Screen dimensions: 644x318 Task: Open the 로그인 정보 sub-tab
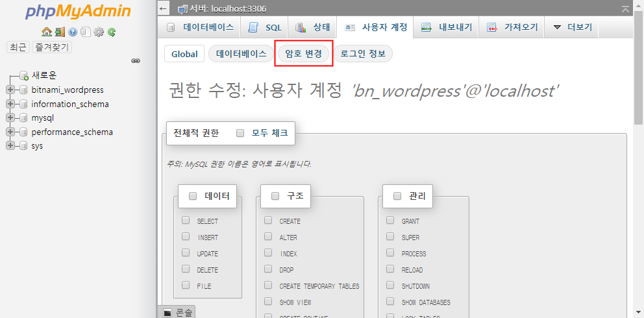(x=363, y=54)
